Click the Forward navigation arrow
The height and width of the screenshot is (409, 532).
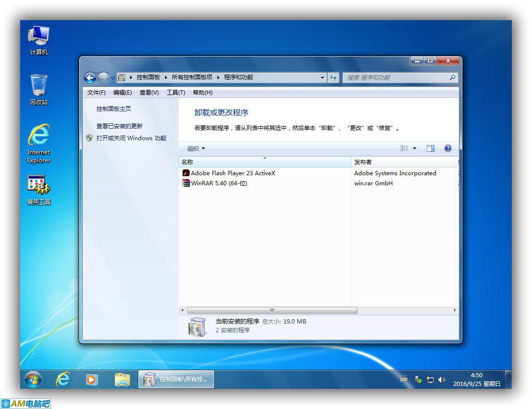(103, 78)
